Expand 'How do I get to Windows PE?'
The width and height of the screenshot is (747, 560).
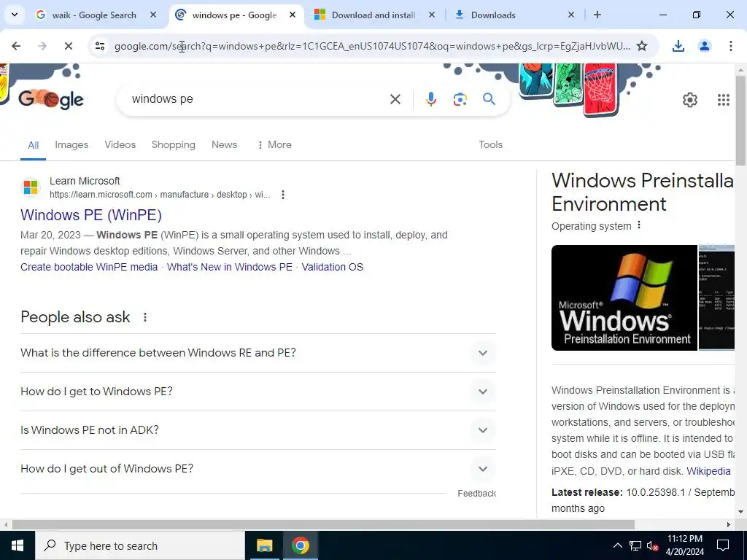(258, 392)
